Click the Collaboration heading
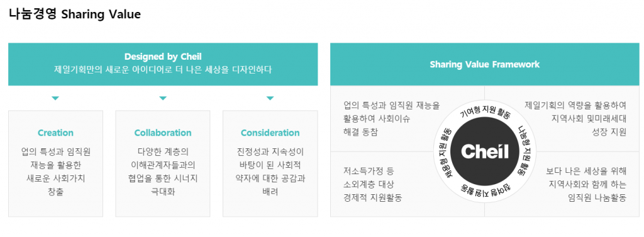This screenshot has width=644, height=237. click(x=163, y=133)
